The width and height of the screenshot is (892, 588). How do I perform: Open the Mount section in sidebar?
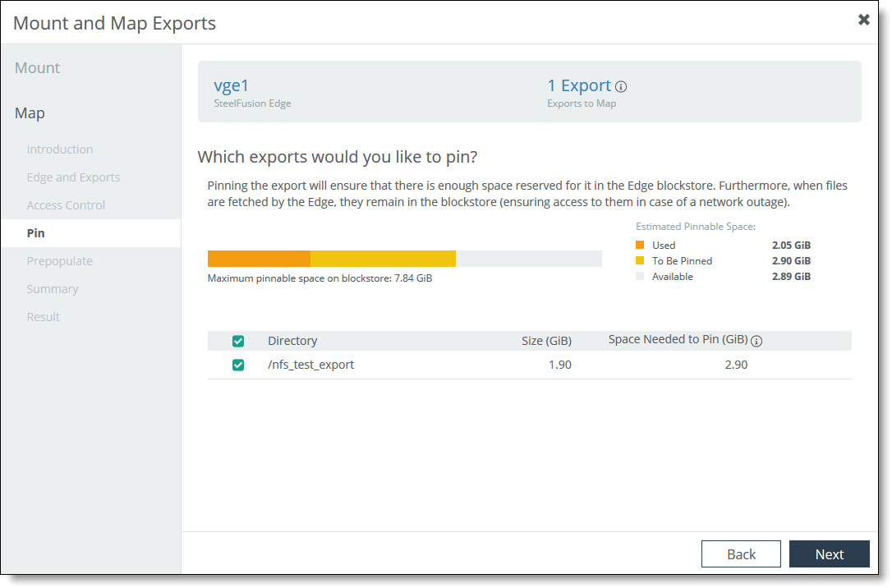pos(38,68)
